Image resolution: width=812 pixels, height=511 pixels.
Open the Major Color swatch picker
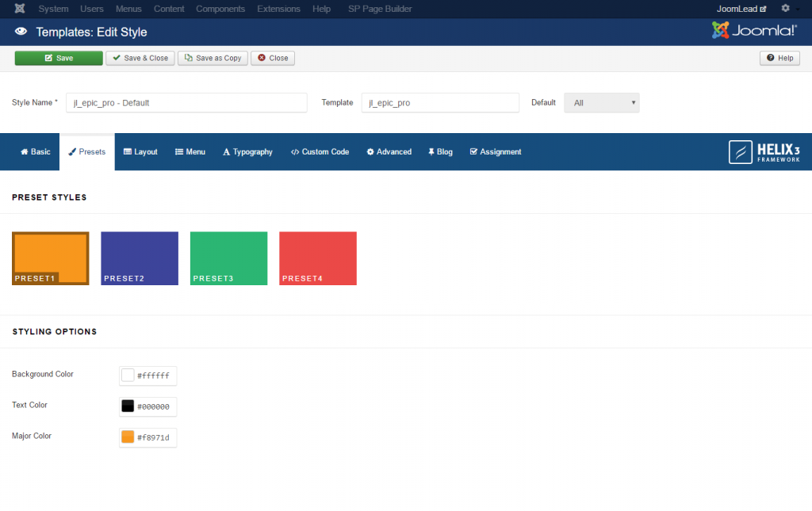point(128,437)
